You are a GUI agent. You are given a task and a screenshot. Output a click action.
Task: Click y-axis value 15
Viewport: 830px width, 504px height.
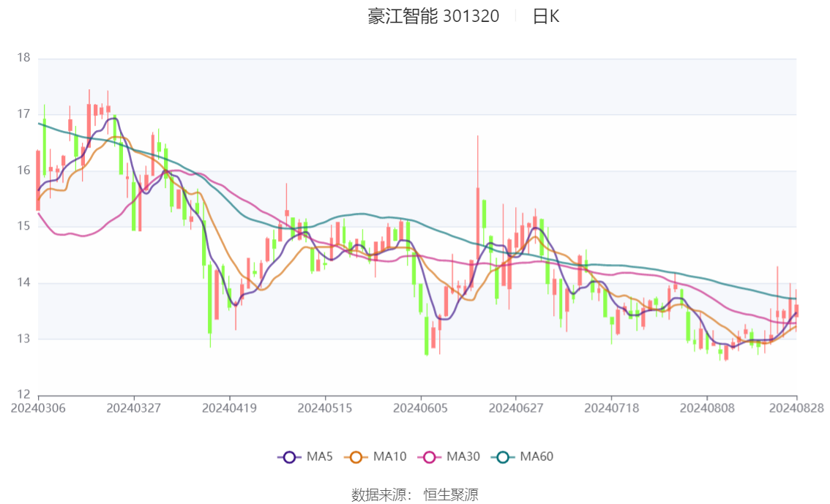tap(23, 226)
